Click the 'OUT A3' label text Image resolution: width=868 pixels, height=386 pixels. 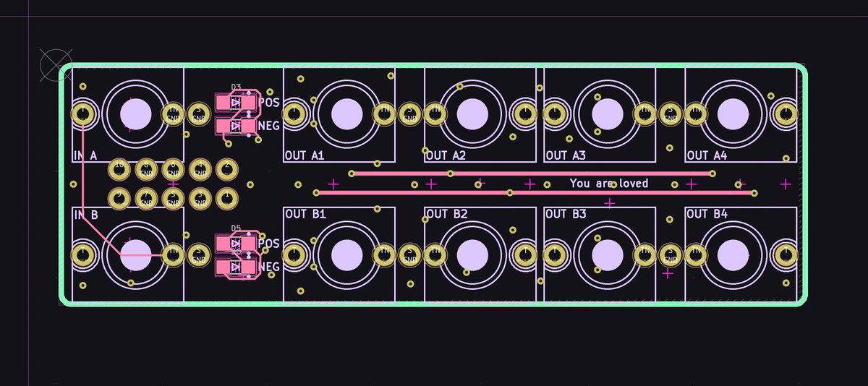point(566,155)
